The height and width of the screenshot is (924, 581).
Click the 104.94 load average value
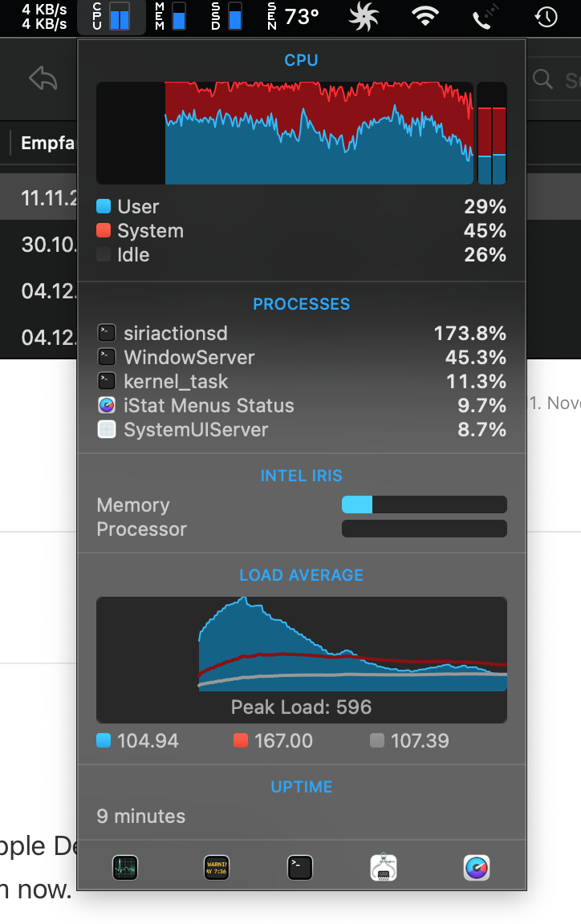tap(148, 741)
